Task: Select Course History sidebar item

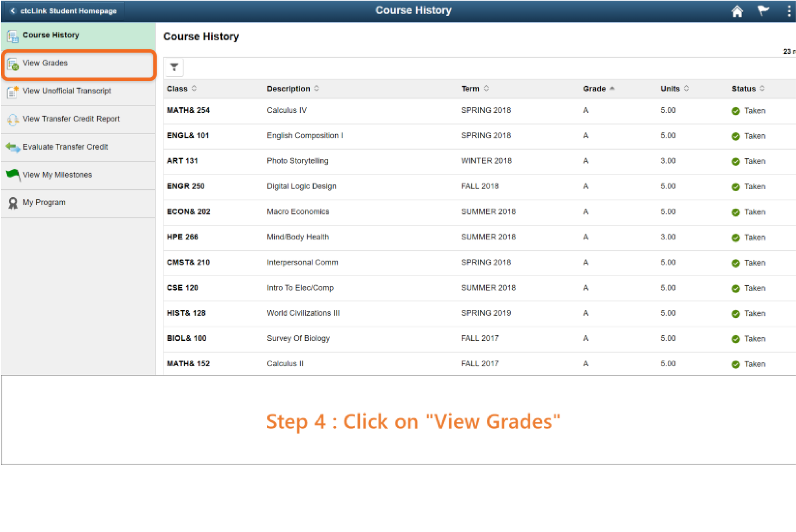Action: click(51, 35)
